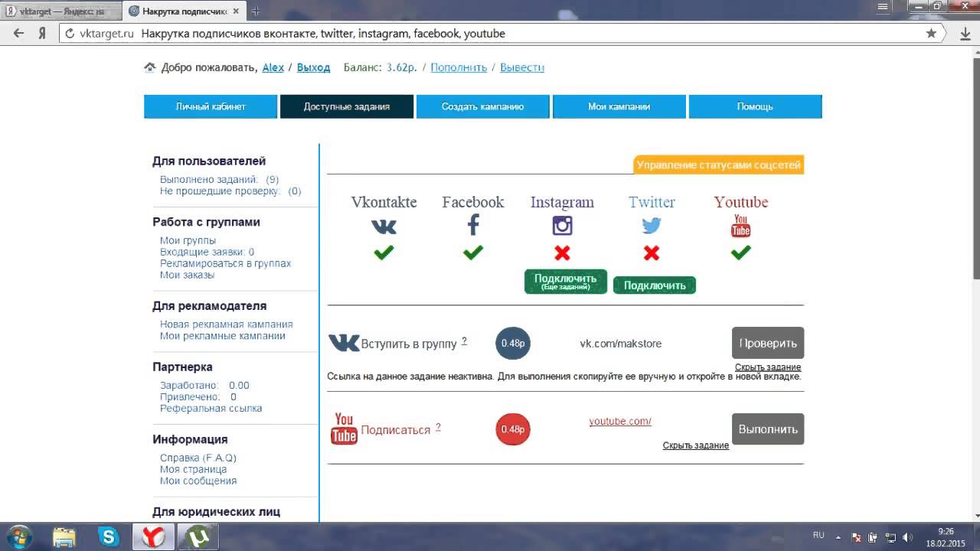Click the home icon near 'Добро пожаловать'
Viewport: 980px width, 551px height.
(x=150, y=67)
